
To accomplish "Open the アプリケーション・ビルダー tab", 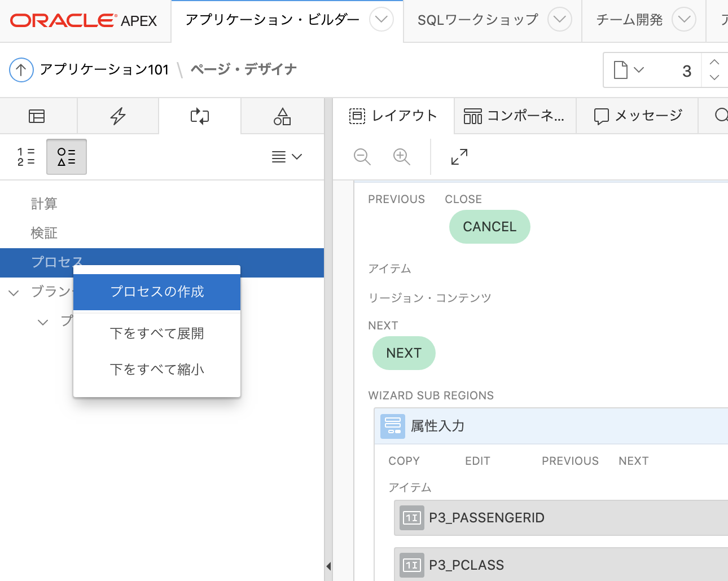I will [273, 20].
